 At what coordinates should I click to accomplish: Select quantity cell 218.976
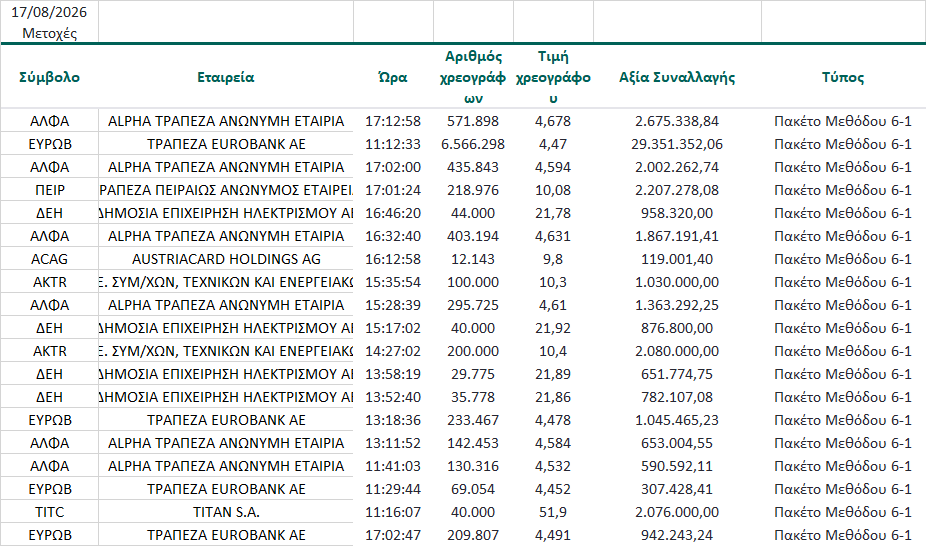473,190
